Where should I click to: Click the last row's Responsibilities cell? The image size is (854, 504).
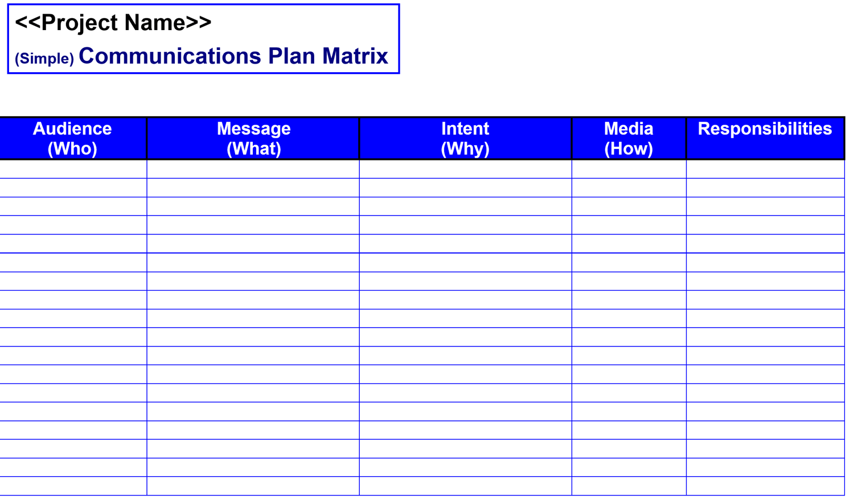tap(765, 486)
